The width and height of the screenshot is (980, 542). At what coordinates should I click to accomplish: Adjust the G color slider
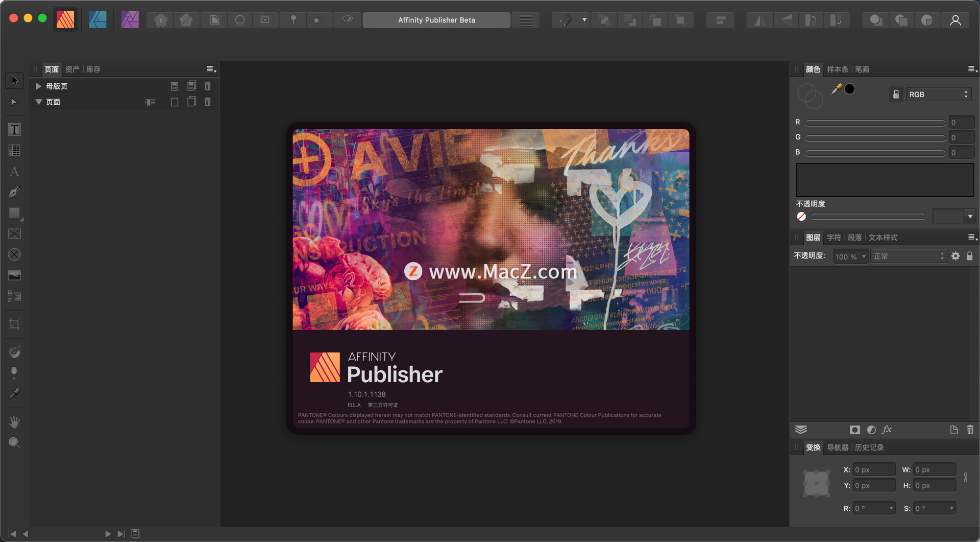pyautogui.click(x=875, y=137)
